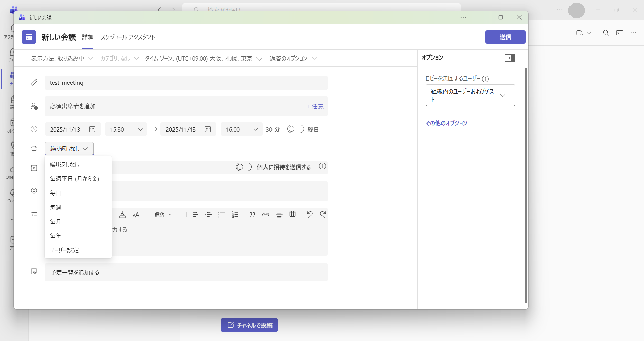Insert a link with the link icon
644x341 pixels.
pos(265,215)
